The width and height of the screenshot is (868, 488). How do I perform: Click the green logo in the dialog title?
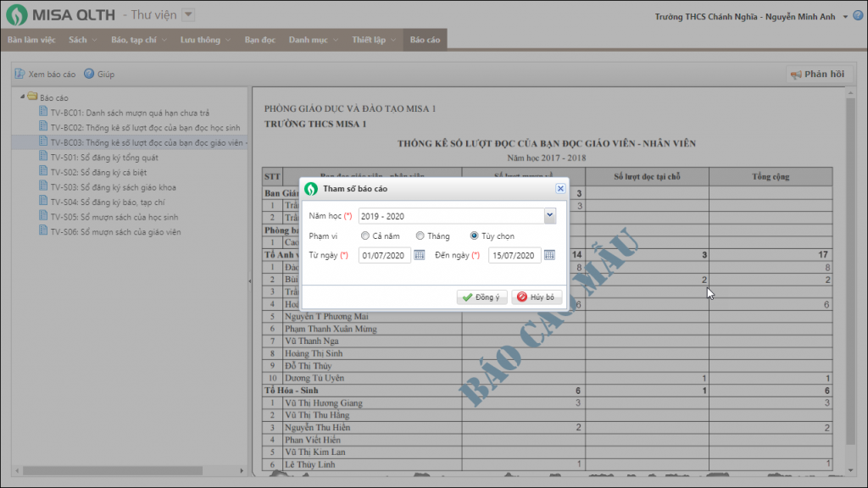(311, 189)
